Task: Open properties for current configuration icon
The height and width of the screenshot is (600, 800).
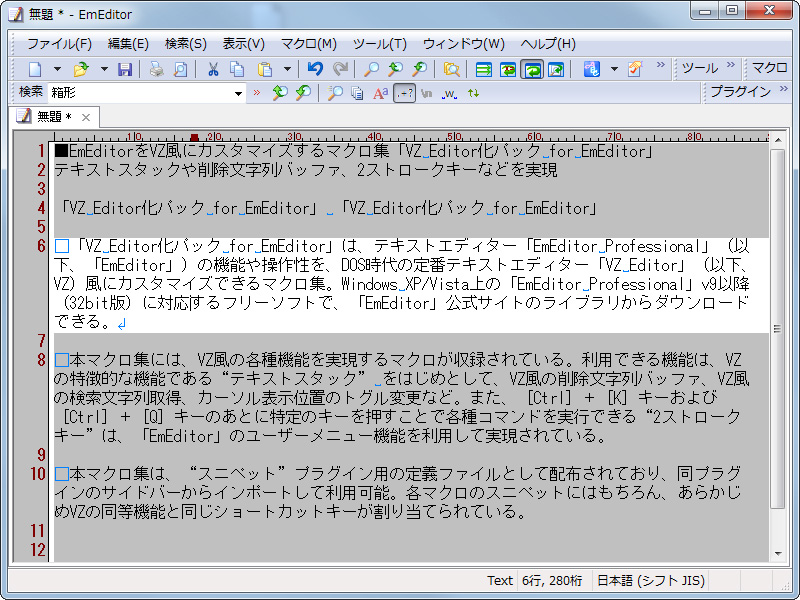Action: click(635, 69)
